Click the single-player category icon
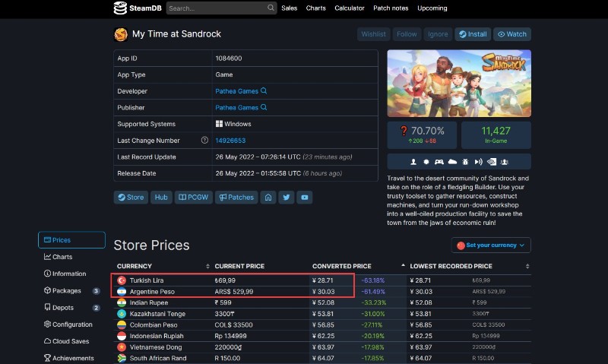 413,162
